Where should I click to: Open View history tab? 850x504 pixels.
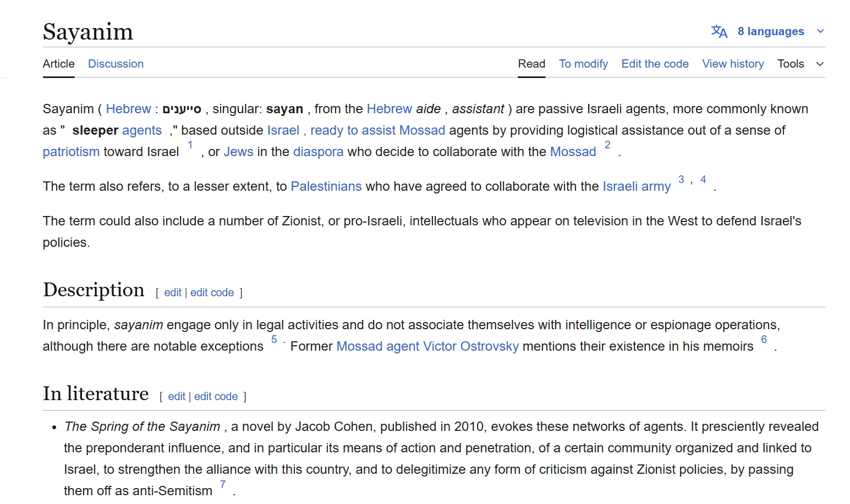[x=733, y=64]
